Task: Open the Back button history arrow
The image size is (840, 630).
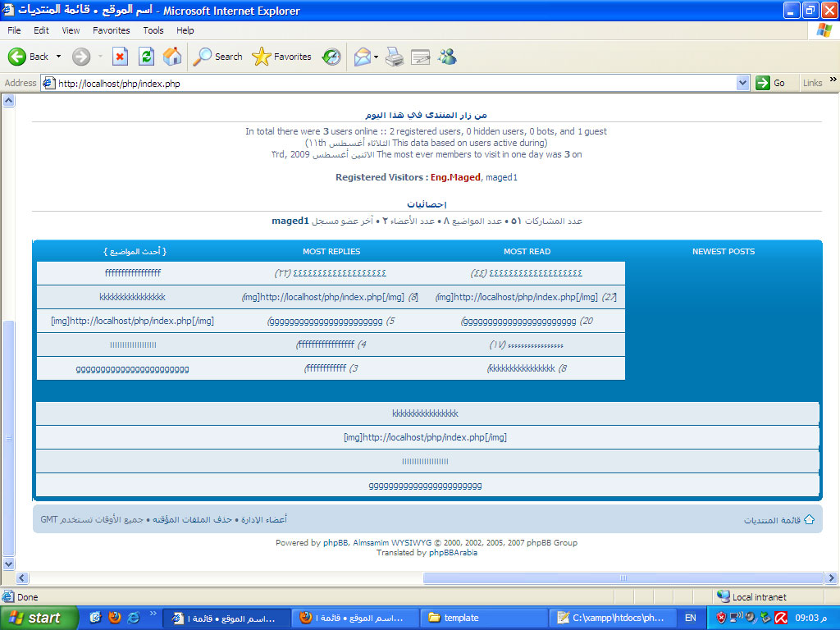Action: [x=58, y=57]
